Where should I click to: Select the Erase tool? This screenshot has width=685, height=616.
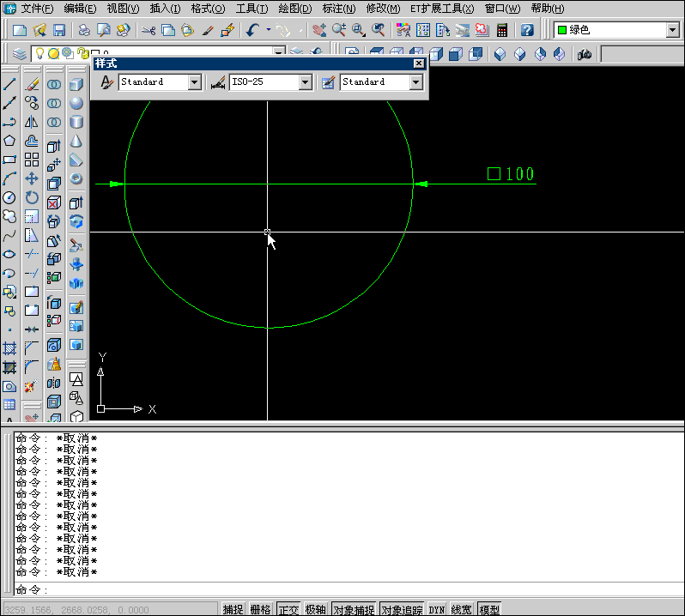click(x=32, y=84)
